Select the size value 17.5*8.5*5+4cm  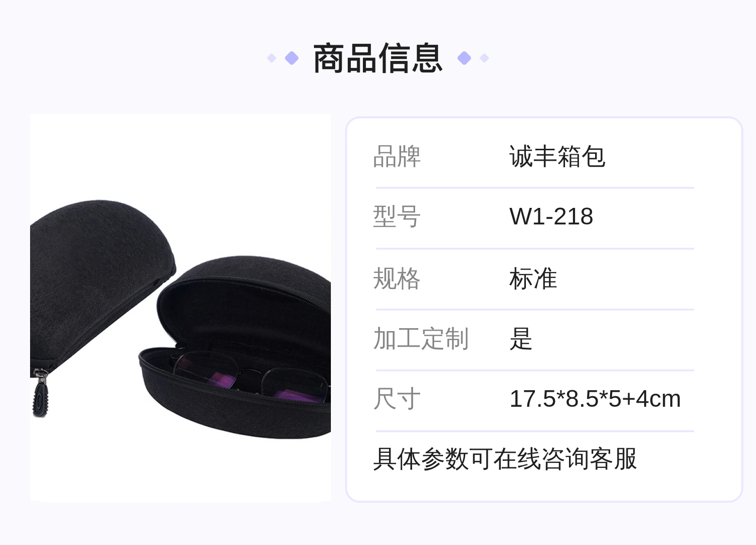[x=595, y=399]
